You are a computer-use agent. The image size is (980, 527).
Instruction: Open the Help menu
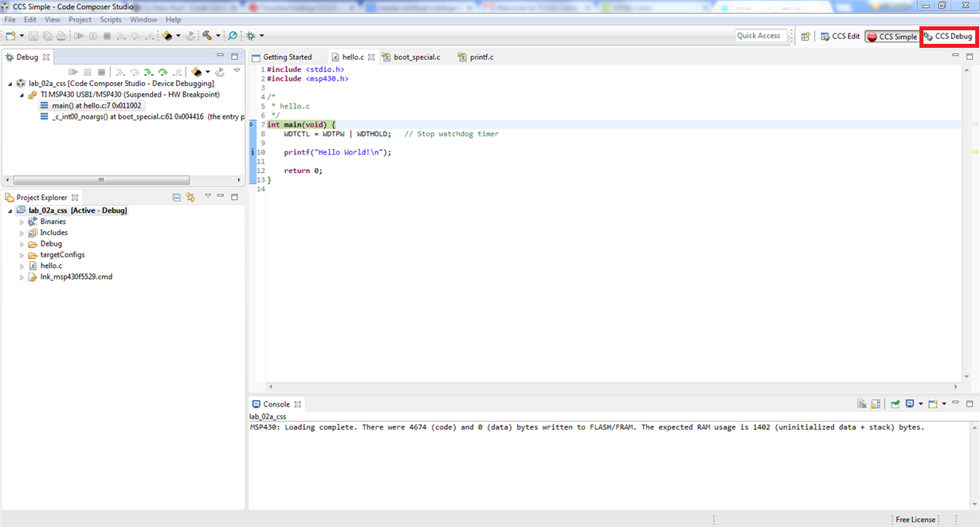click(x=173, y=19)
